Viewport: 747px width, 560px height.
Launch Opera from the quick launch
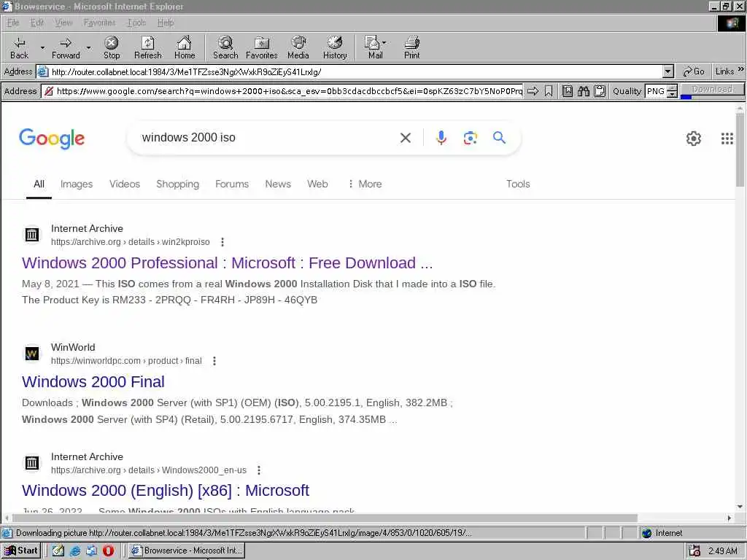click(108, 551)
